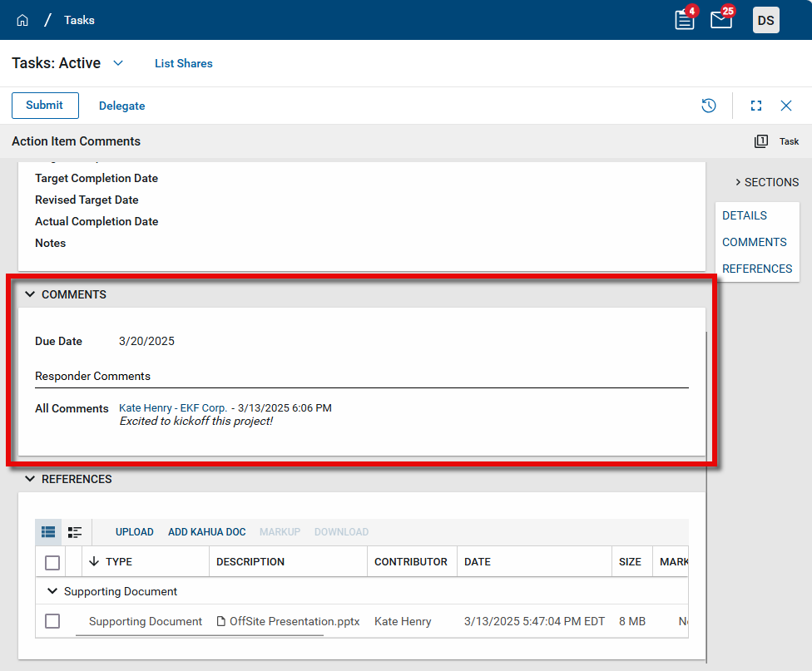Click the Task count icon in header
Image resolution: width=812 pixels, height=671 pixels.
pos(761,141)
